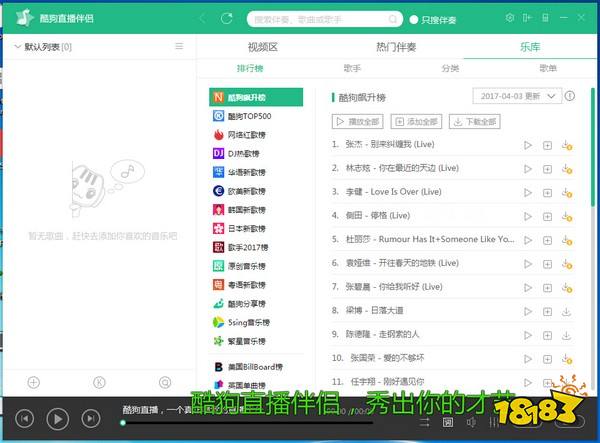Click the 播放全部 button

click(x=357, y=122)
